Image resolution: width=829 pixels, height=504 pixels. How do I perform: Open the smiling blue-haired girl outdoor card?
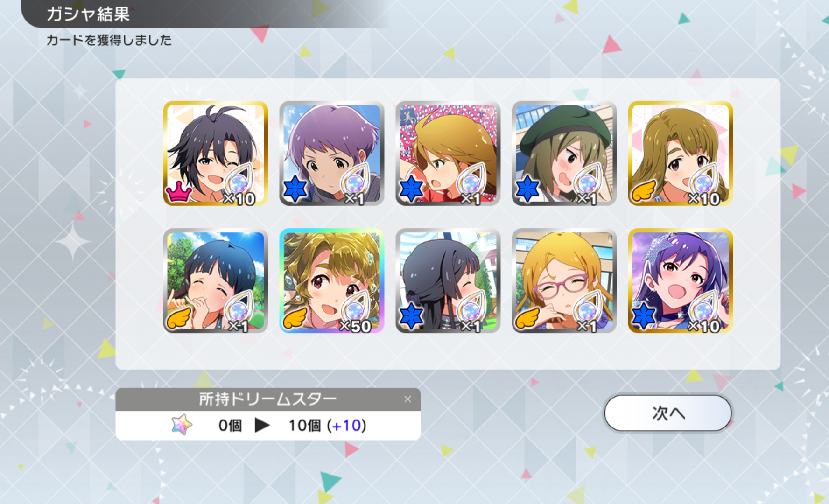point(216,281)
